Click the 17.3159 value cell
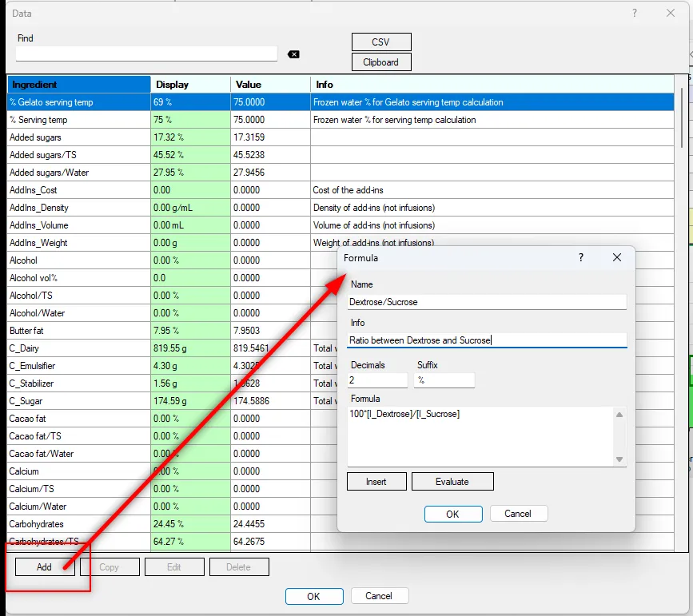 (271, 137)
